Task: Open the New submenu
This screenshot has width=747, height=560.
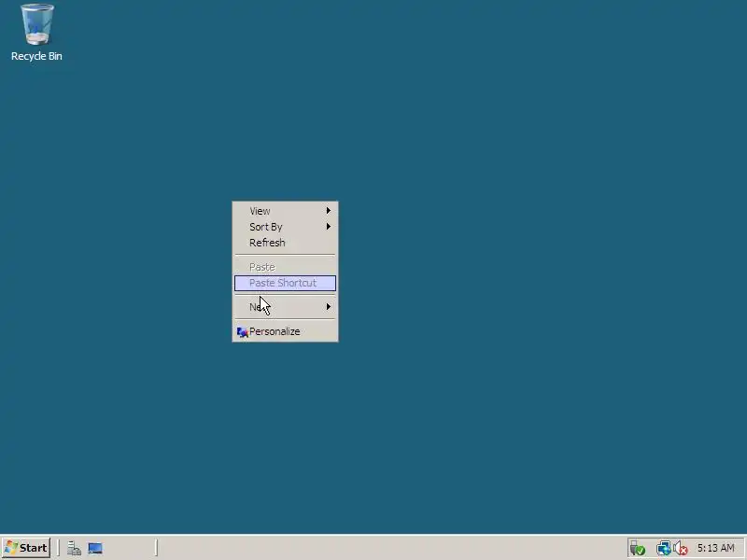Action: (x=285, y=307)
